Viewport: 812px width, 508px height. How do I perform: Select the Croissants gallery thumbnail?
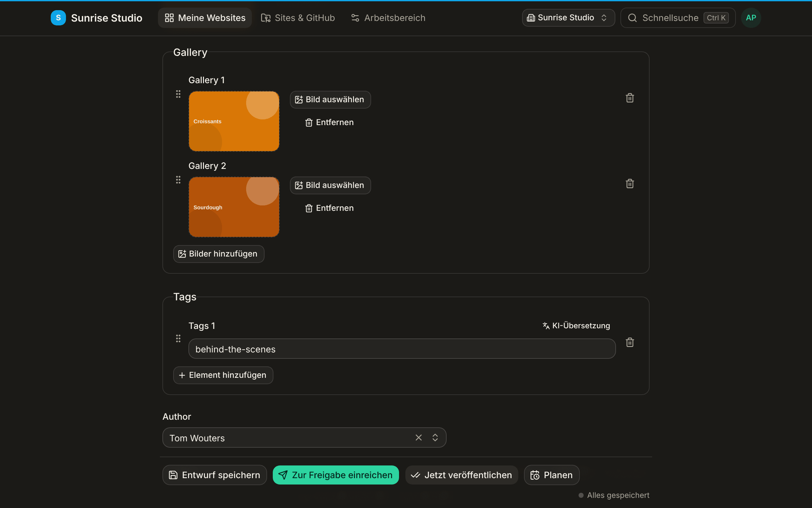click(234, 121)
